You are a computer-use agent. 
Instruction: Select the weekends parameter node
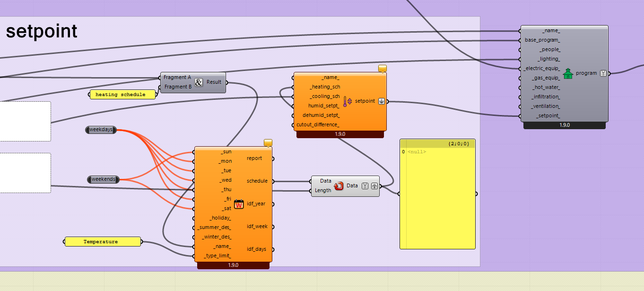pyautogui.click(x=103, y=179)
